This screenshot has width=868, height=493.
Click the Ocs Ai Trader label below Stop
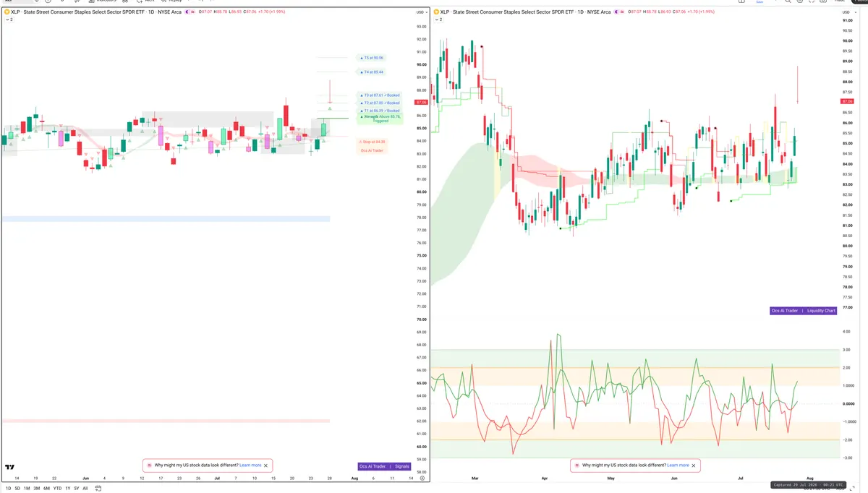pyautogui.click(x=373, y=150)
